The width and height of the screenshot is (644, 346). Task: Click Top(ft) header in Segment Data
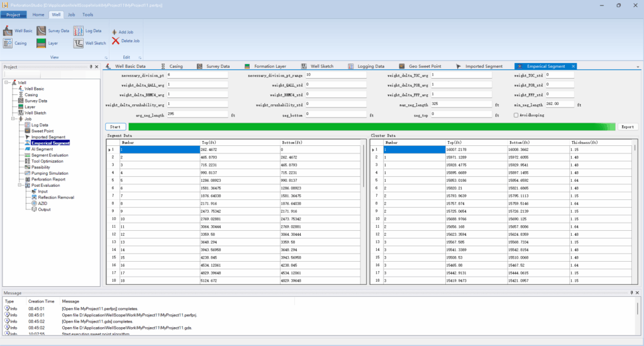click(240, 143)
